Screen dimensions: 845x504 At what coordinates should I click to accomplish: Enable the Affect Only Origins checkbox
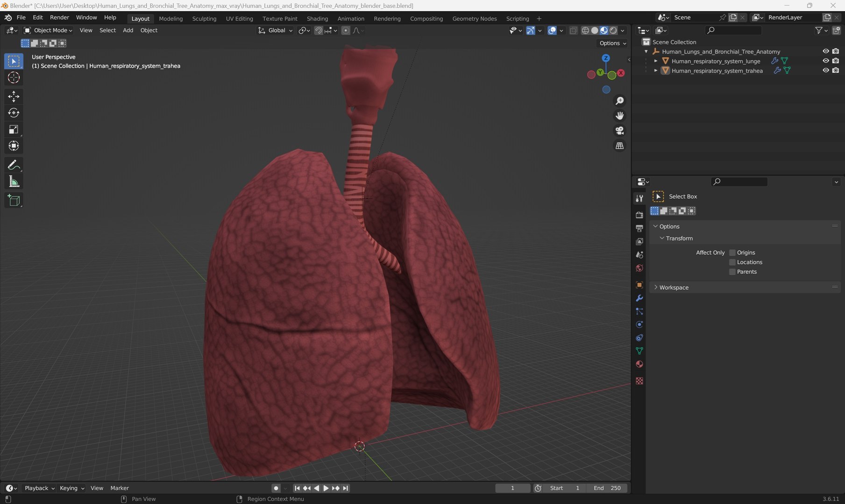click(732, 252)
